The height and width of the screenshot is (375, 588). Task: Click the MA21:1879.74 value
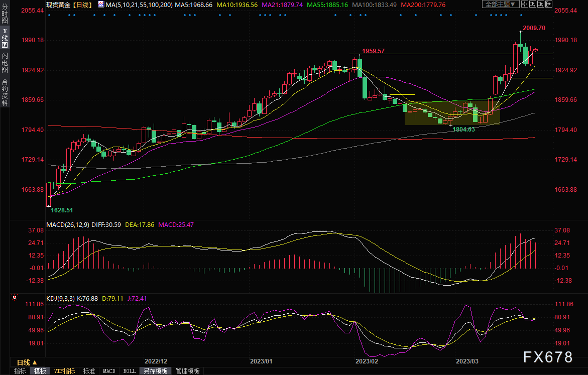pyautogui.click(x=282, y=5)
